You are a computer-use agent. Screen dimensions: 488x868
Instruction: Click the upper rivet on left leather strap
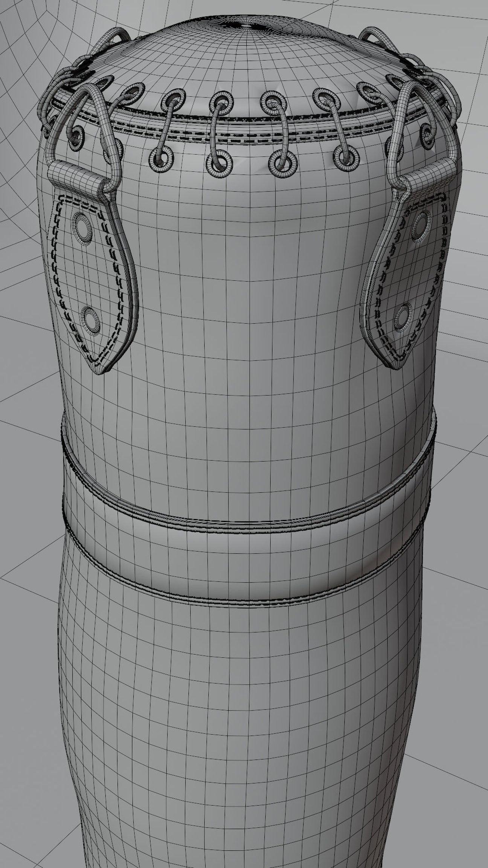[x=82, y=227]
